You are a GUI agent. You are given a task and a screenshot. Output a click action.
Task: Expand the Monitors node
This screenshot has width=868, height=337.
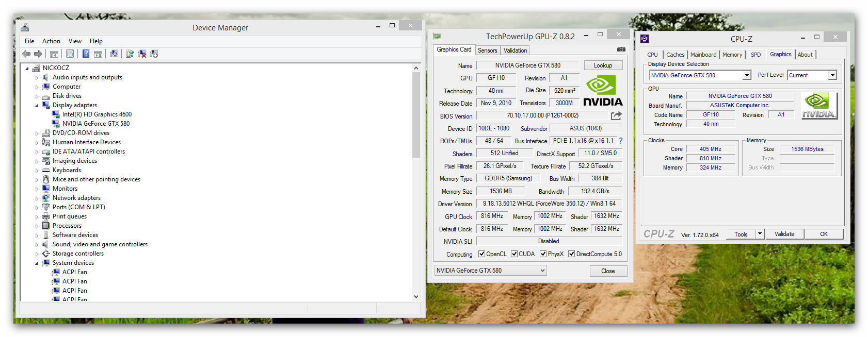click(x=37, y=189)
